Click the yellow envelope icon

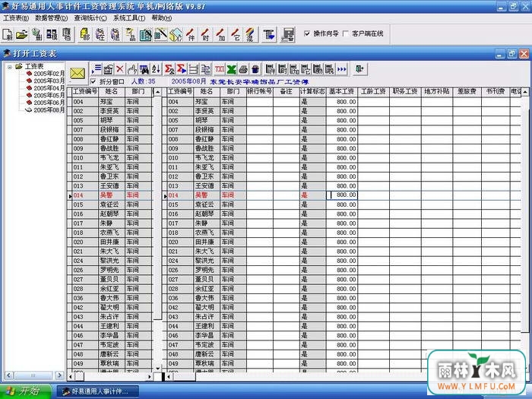(x=78, y=73)
